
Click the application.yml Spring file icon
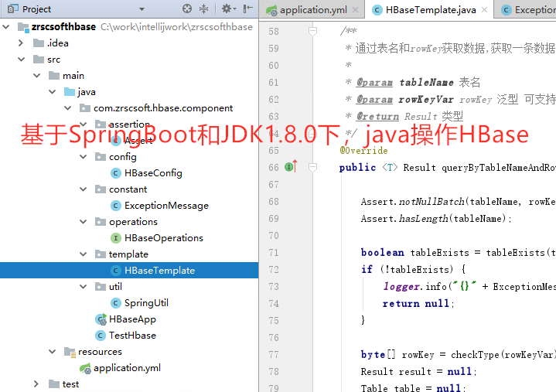[x=85, y=369]
